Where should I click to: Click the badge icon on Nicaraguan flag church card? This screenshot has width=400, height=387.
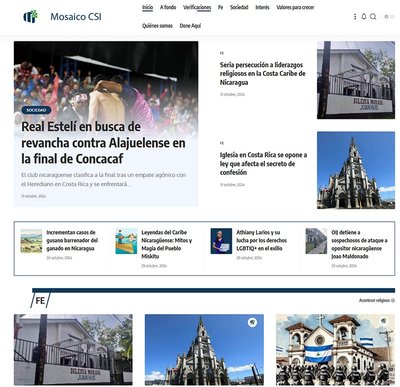(384, 321)
